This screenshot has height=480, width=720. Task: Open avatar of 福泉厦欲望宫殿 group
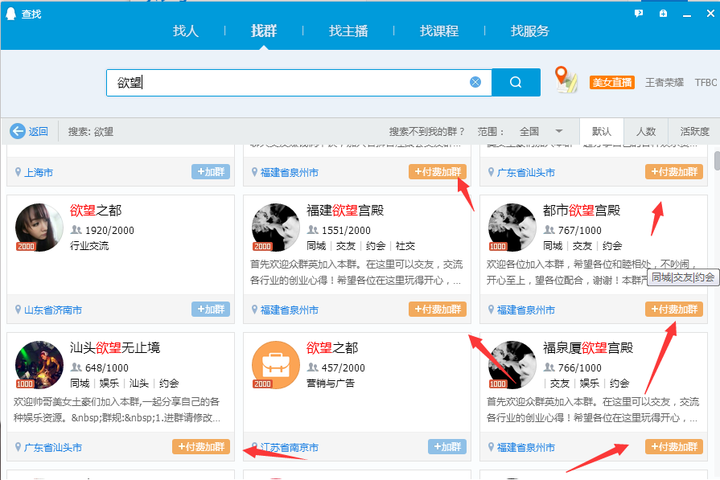(x=512, y=365)
